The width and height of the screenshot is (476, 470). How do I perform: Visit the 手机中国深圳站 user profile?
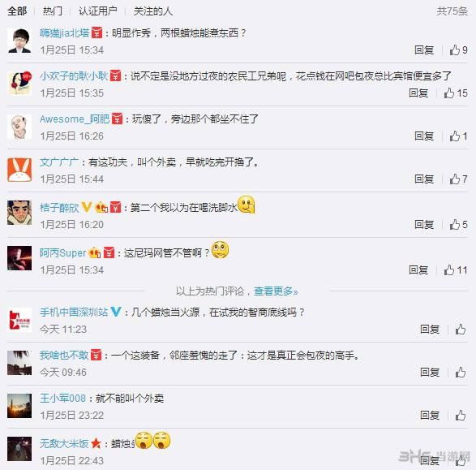coord(74,312)
